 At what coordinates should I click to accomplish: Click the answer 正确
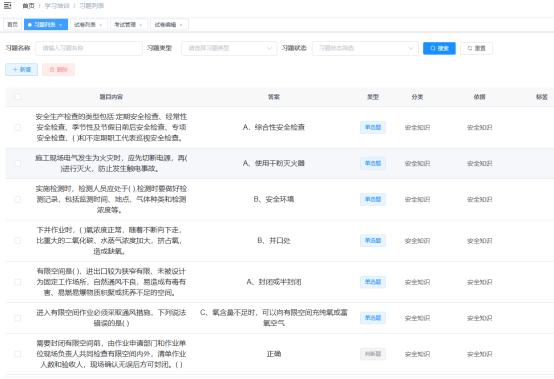[274, 354]
